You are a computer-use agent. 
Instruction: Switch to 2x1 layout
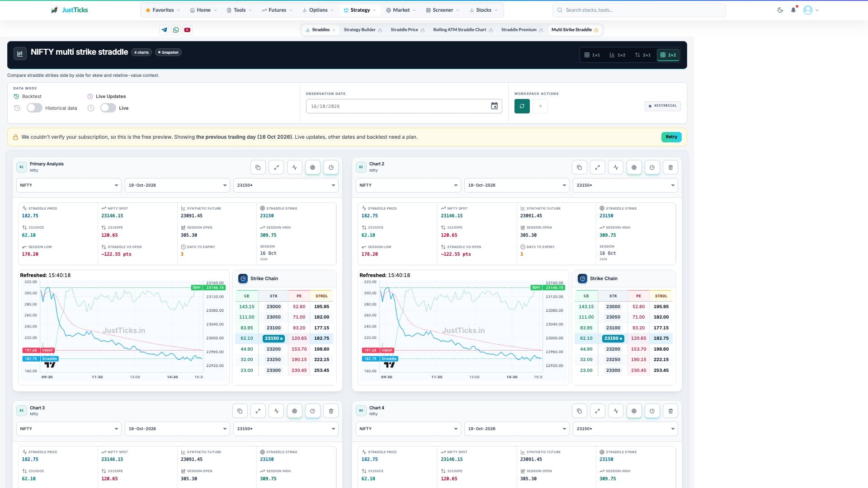643,55
